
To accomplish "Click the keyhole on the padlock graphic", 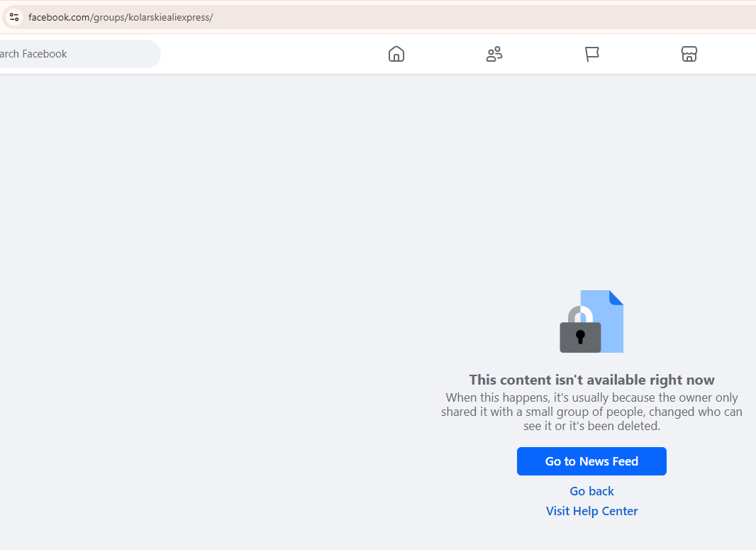I will (x=580, y=336).
